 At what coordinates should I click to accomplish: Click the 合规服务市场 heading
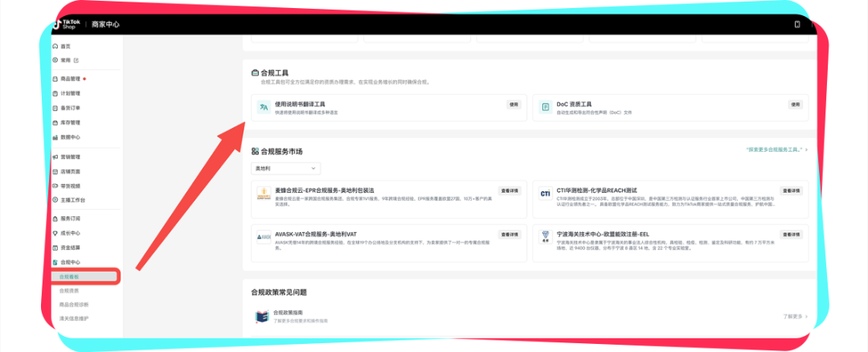pos(281,151)
